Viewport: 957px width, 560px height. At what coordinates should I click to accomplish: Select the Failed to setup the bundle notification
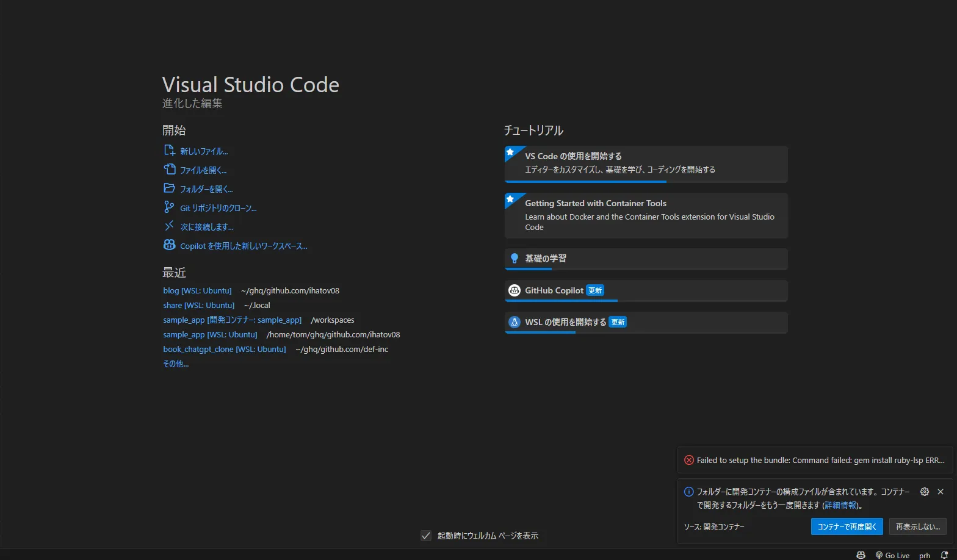tap(815, 460)
